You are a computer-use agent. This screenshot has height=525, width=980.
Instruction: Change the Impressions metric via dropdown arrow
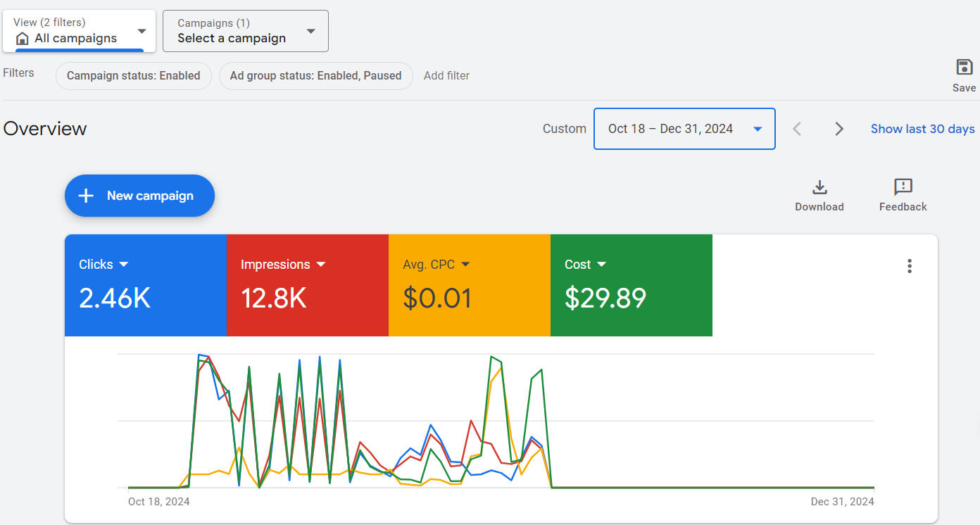coord(321,265)
